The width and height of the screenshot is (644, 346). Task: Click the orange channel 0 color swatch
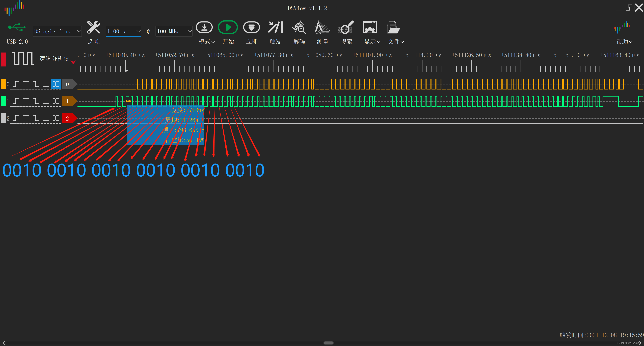coord(4,84)
